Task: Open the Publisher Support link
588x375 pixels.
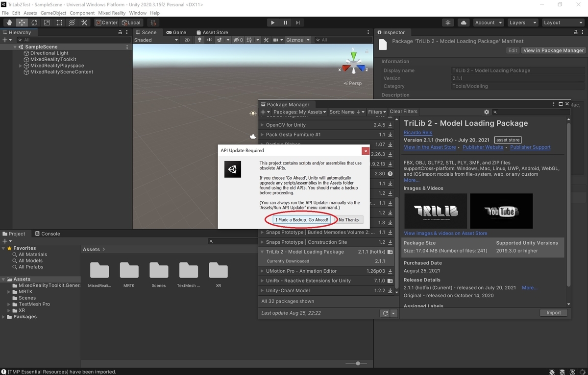Action: tap(530, 147)
